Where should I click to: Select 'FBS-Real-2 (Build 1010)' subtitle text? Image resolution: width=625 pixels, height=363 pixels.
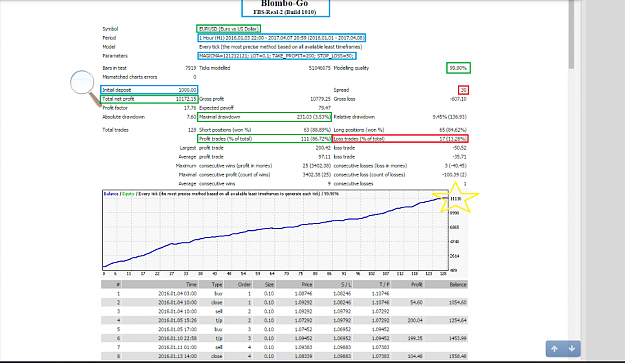pos(285,12)
